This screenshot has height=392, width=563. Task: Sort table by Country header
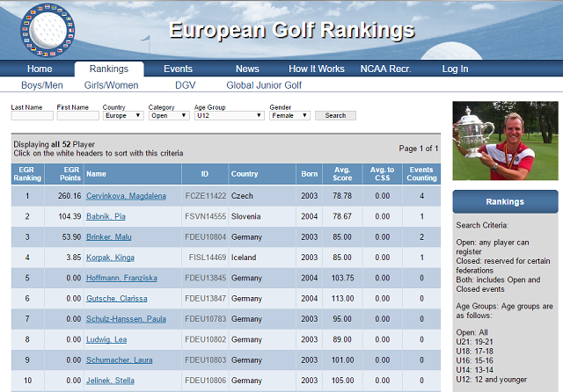coord(262,174)
